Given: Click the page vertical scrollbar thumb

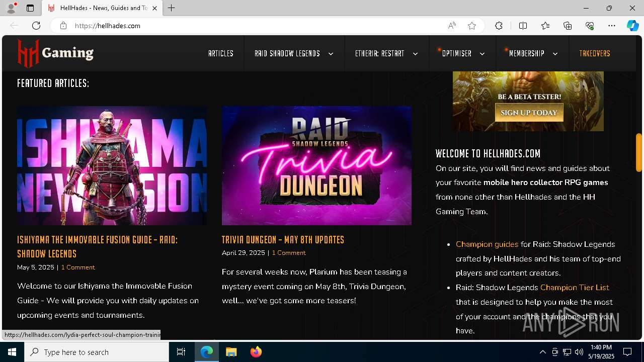Looking at the screenshot, I should click(639, 152).
